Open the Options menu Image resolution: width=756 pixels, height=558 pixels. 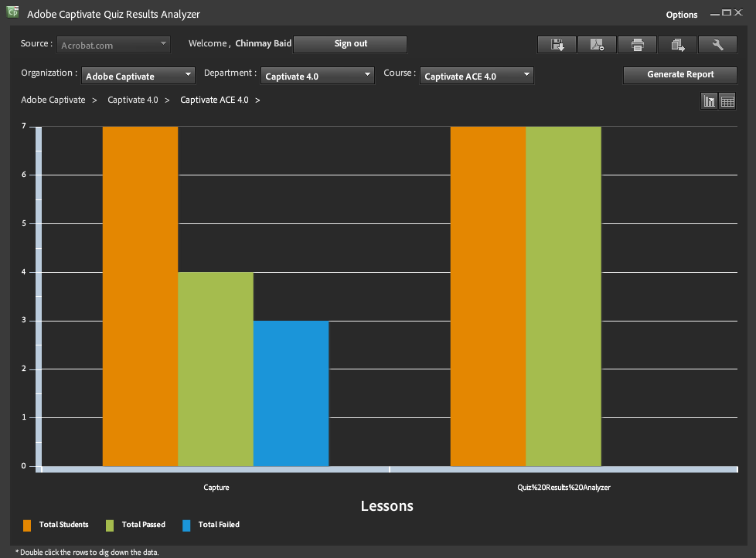(x=681, y=15)
